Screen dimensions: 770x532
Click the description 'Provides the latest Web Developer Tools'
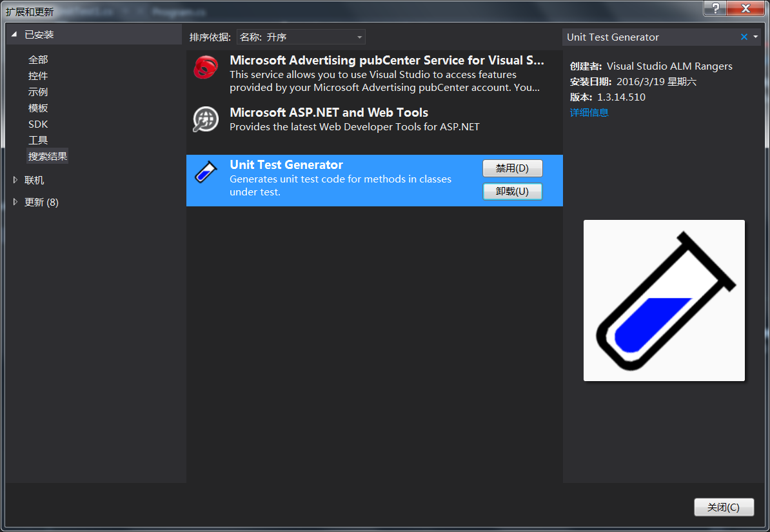(354, 127)
